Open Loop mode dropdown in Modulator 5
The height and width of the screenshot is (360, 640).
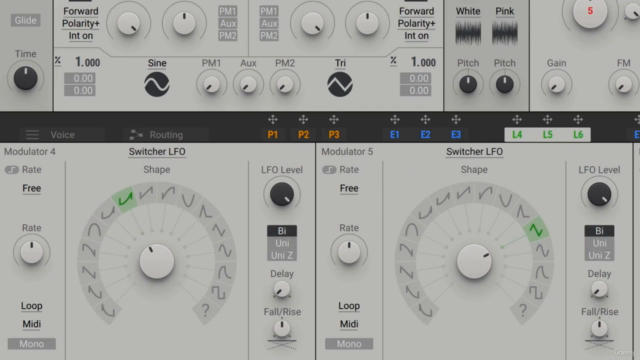click(349, 306)
